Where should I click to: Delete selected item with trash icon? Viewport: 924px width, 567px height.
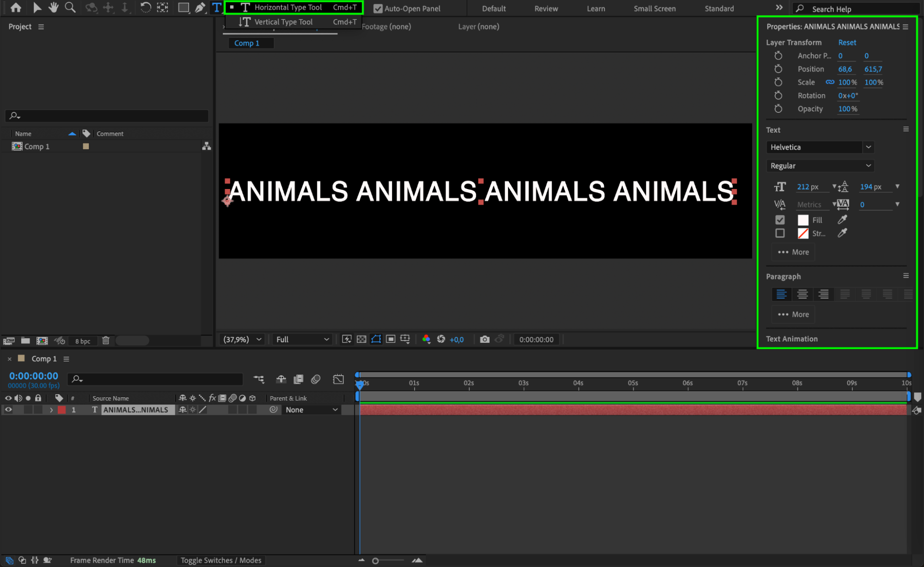click(x=105, y=341)
